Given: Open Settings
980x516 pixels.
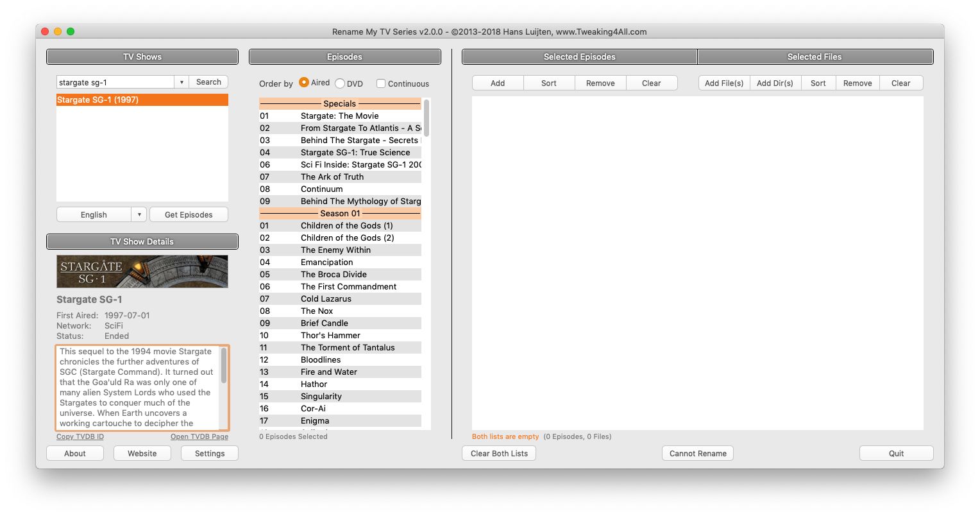Looking at the screenshot, I should 210,453.
